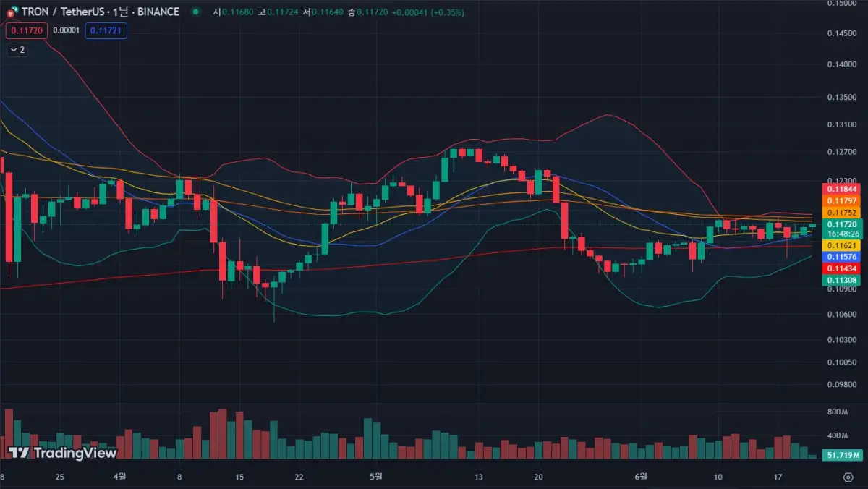Screen dimensions: 868x489
Task: Click the +0.35% change percentage
Action: coord(448,12)
